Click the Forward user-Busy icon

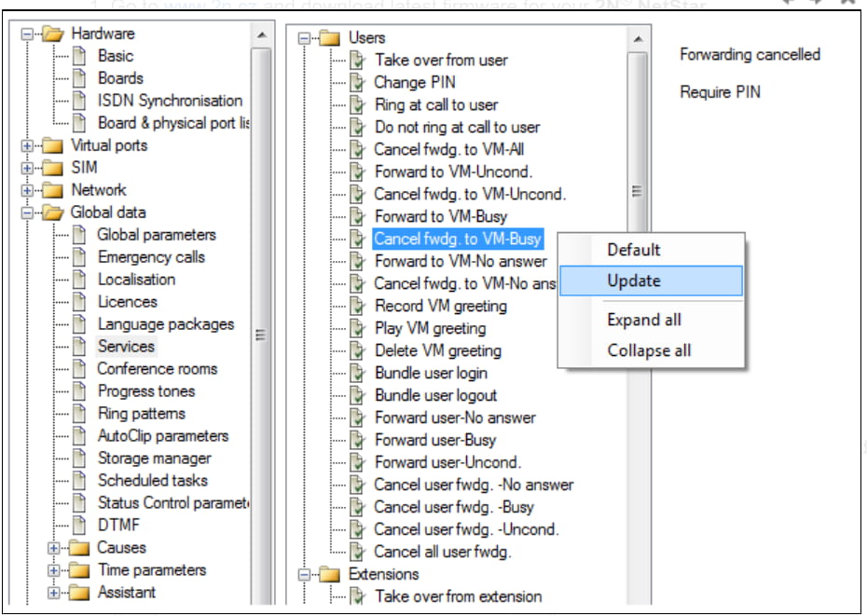pyautogui.click(x=358, y=440)
